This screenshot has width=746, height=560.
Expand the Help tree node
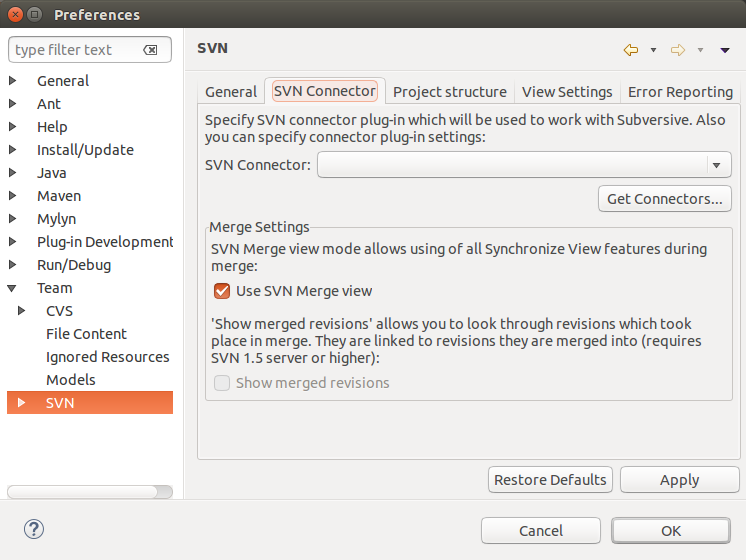coord(13,127)
